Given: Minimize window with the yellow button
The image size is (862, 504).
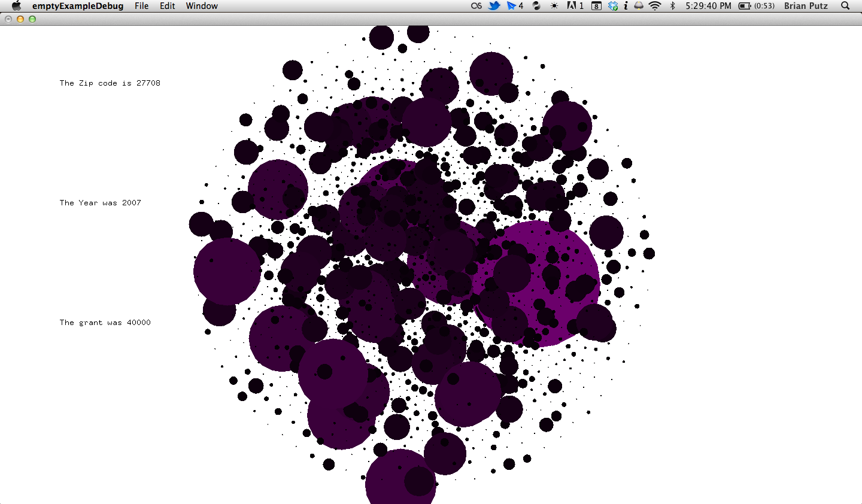Looking at the screenshot, I should pos(20,19).
